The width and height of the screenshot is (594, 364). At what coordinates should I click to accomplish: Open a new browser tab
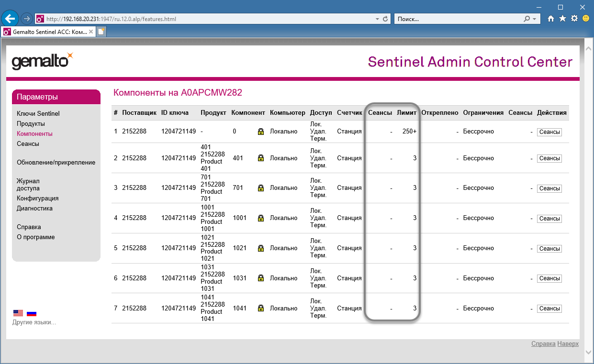[x=101, y=32]
